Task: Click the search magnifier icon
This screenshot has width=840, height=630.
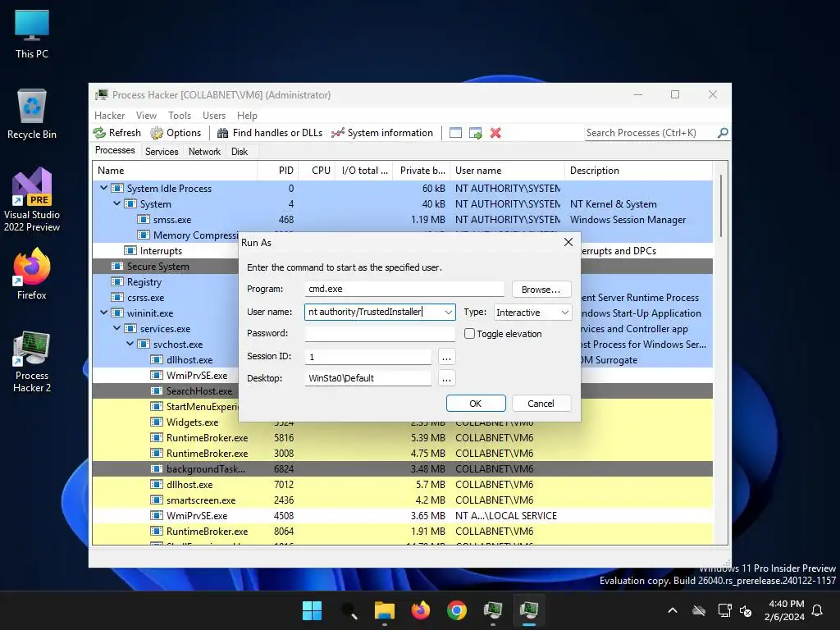Action: (x=723, y=133)
